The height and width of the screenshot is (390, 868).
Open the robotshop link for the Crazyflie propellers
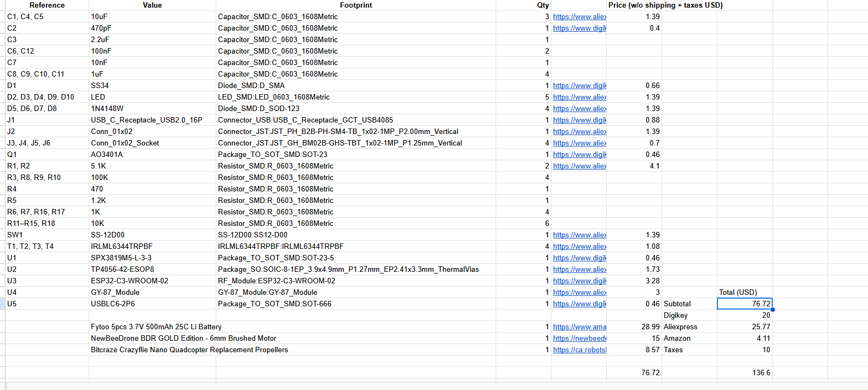point(579,350)
